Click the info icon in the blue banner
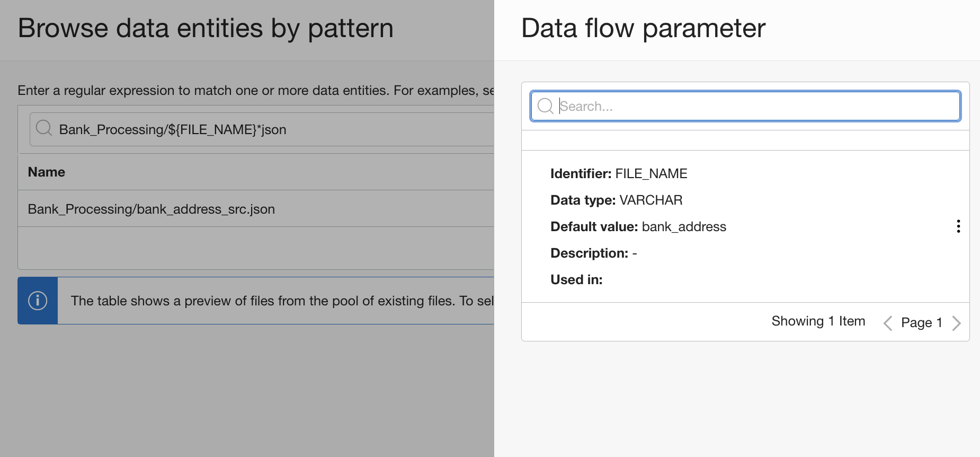The height and width of the screenshot is (457, 980). tap(38, 301)
